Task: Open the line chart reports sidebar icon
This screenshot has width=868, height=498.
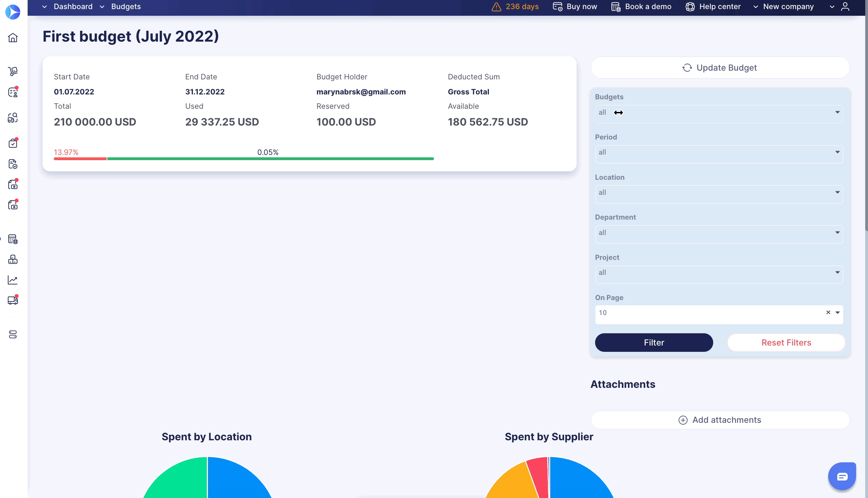Action: click(x=13, y=280)
